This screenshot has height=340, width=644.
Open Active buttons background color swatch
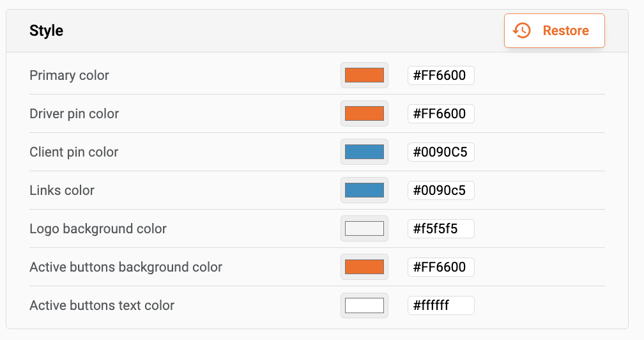coord(364,267)
